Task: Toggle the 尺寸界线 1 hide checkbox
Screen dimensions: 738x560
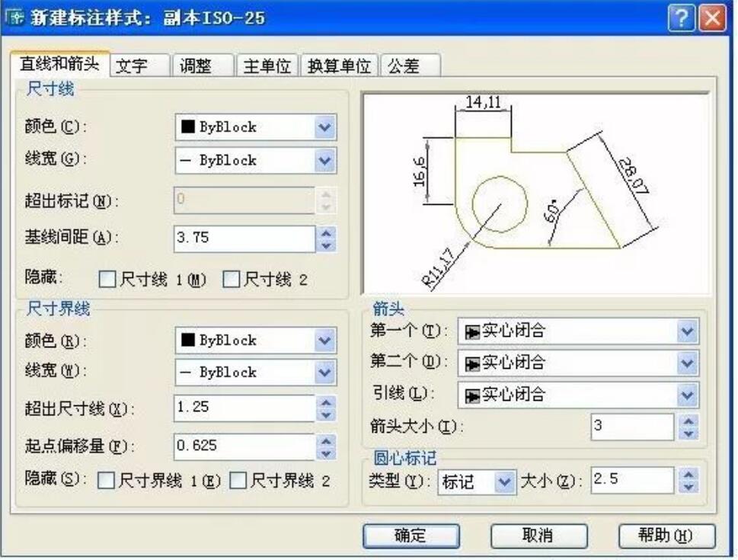Action: [107, 481]
